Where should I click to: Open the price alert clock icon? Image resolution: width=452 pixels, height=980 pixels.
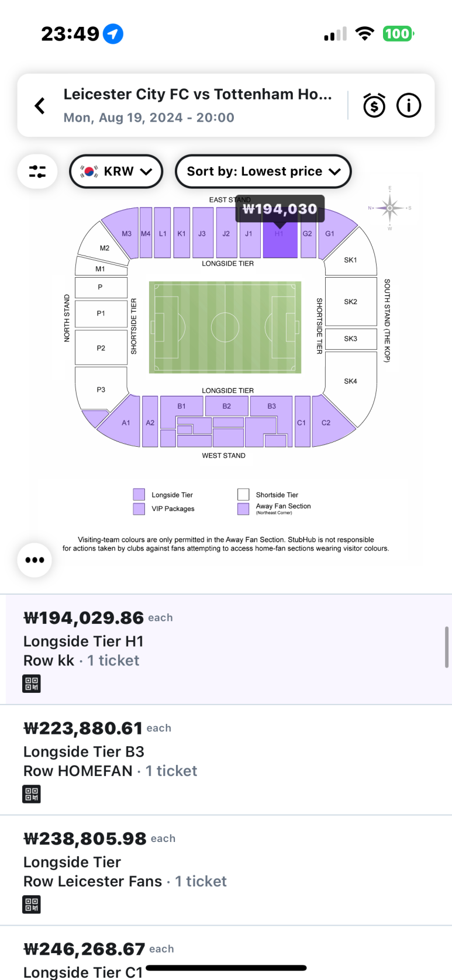(374, 106)
